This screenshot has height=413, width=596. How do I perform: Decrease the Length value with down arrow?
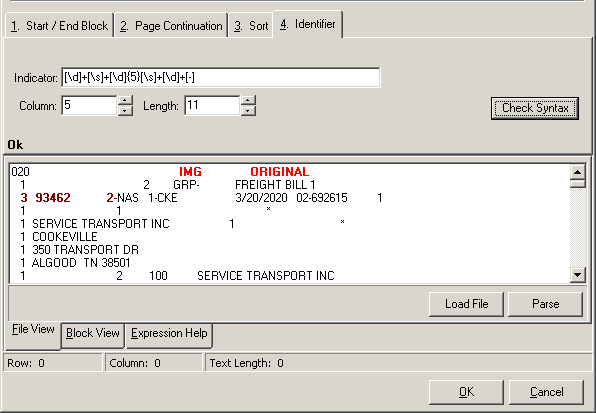pyautogui.click(x=248, y=111)
